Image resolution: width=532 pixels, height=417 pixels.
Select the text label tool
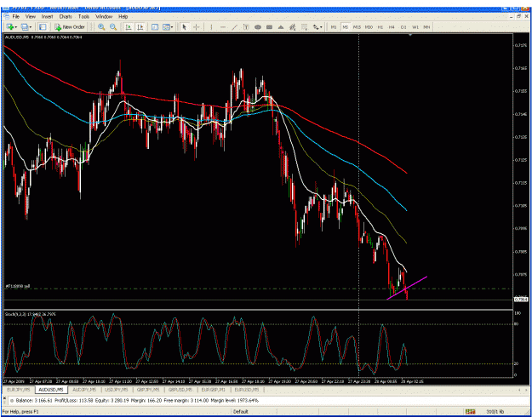[246, 27]
